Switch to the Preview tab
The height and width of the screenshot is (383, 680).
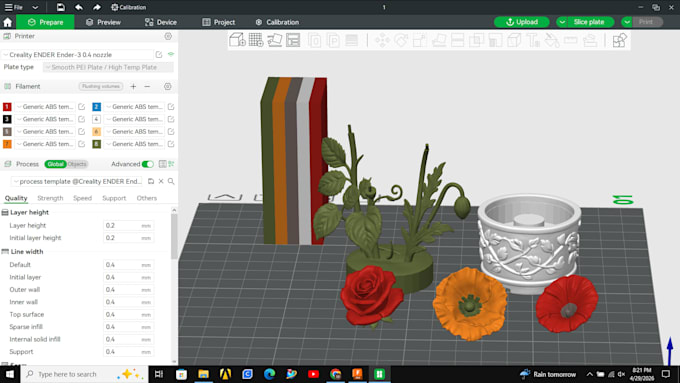pos(103,22)
